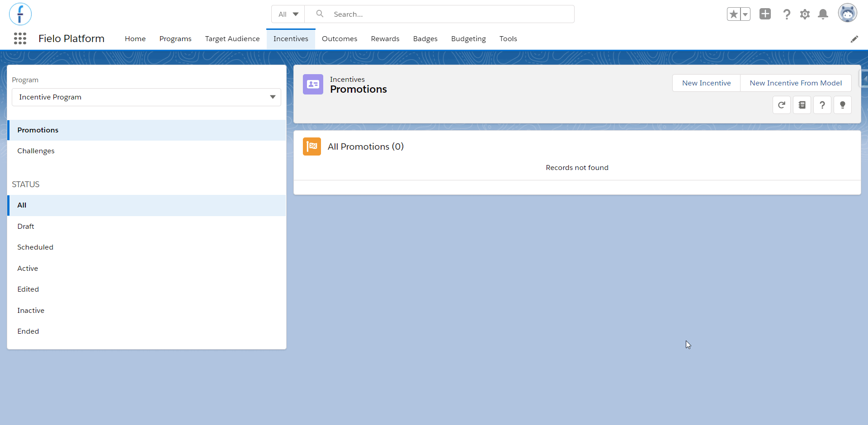Switch to Target Audience tab
The width and height of the screenshot is (868, 425).
(232, 39)
